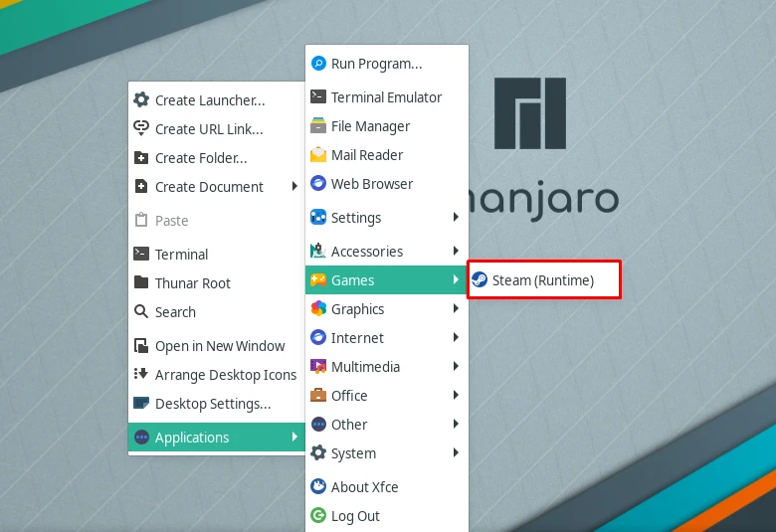Choose File Manager from menu
This screenshot has height=532, width=776.
coord(387,125)
